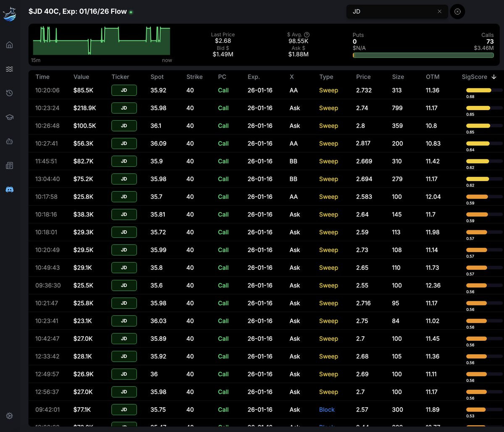Click the $ Avg. help question mark icon
Viewport: 504px width, 432px height.
[x=307, y=35]
